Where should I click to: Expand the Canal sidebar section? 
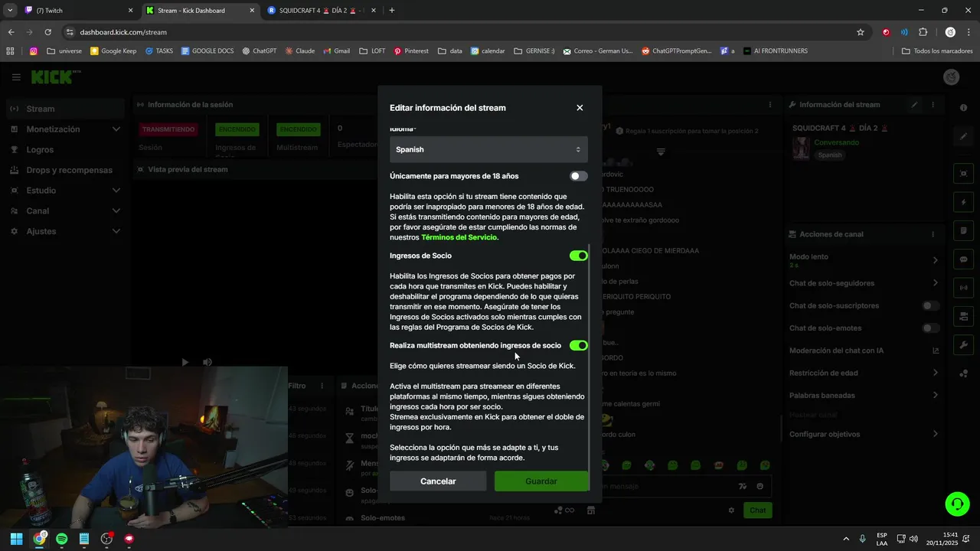pos(65,211)
